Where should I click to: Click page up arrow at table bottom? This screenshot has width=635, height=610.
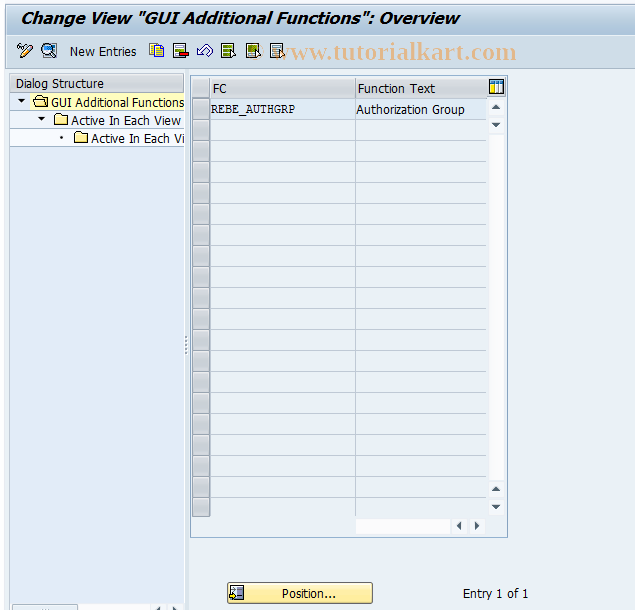(x=496, y=489)
